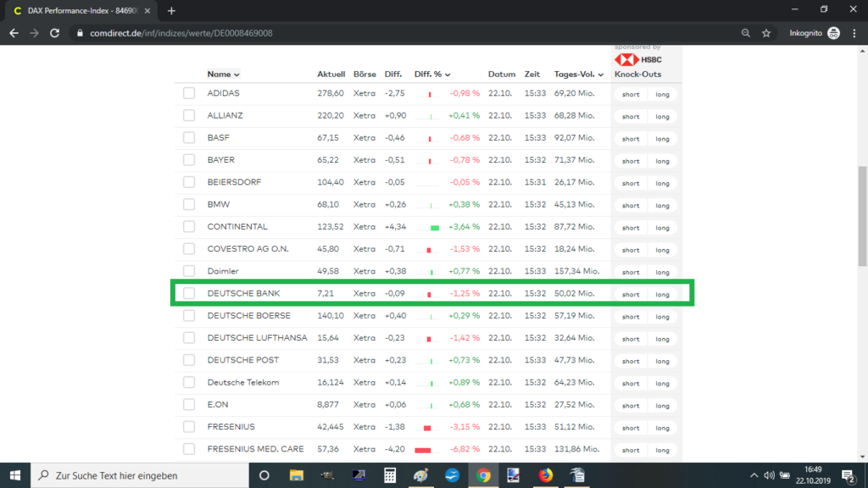
Task: Open the DEUTSCHE BANK stock link
Action: pos(243,293)
